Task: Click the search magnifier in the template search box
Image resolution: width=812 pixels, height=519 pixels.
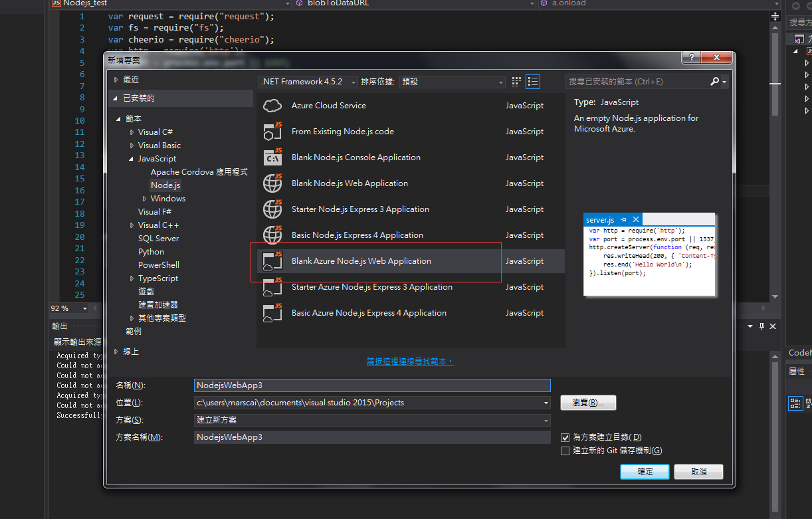Action: click(716, 80)
